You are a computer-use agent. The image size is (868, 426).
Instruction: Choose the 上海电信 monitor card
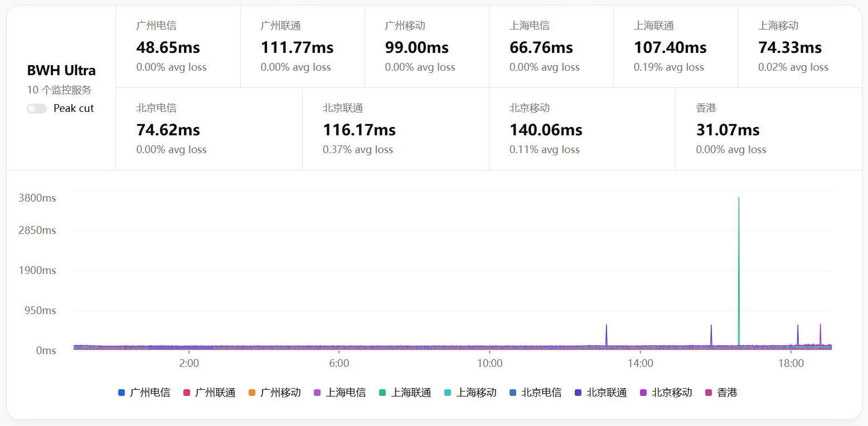pyautogui.click(x=551, y=47)
